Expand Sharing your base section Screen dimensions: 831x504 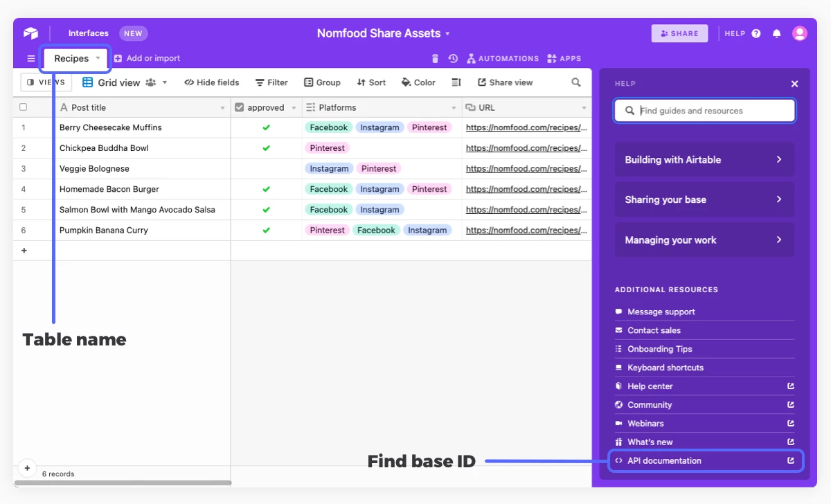point(704,199)
